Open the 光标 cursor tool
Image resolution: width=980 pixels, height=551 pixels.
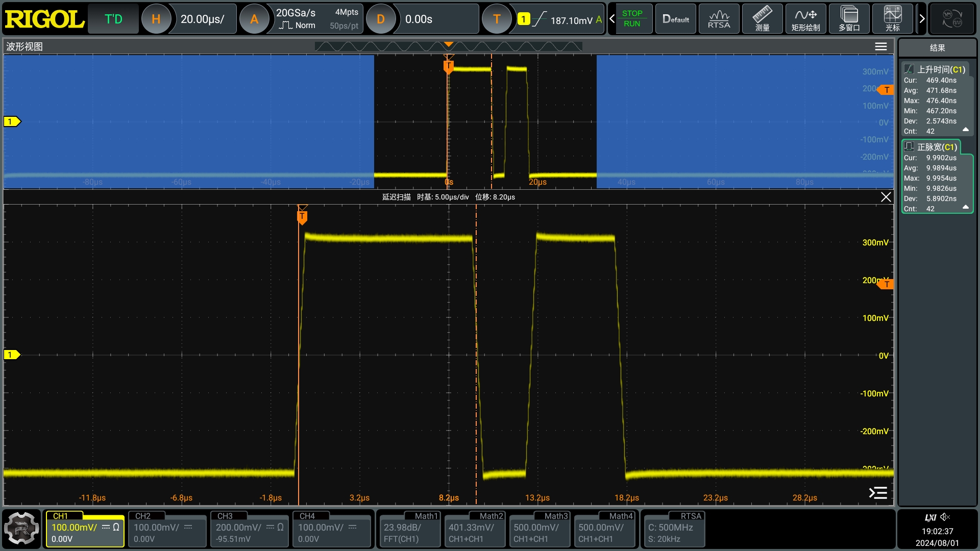point(893,18)
